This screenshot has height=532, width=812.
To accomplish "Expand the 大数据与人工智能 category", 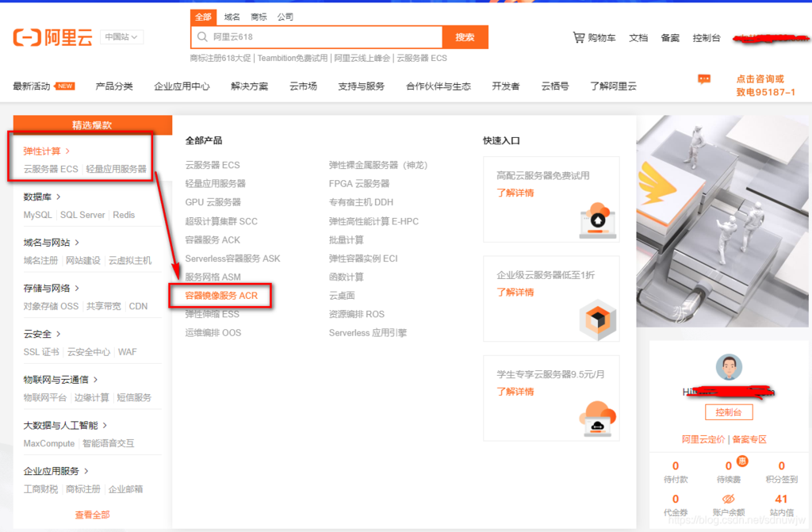I will pos(65,425).
